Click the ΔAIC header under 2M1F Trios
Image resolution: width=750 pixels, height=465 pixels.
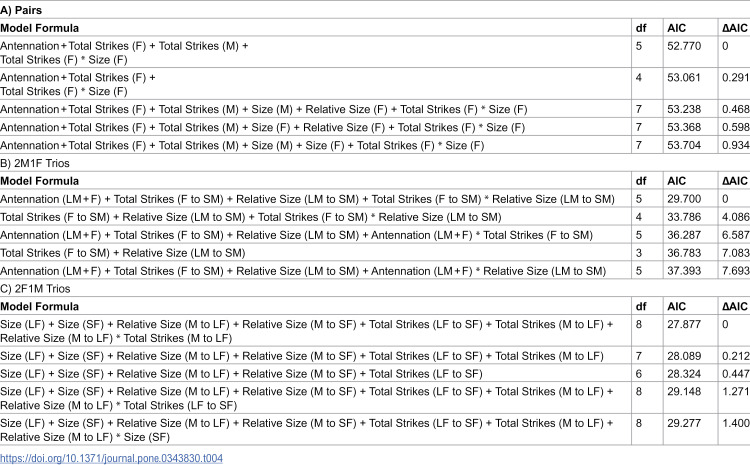click(735, 181)
